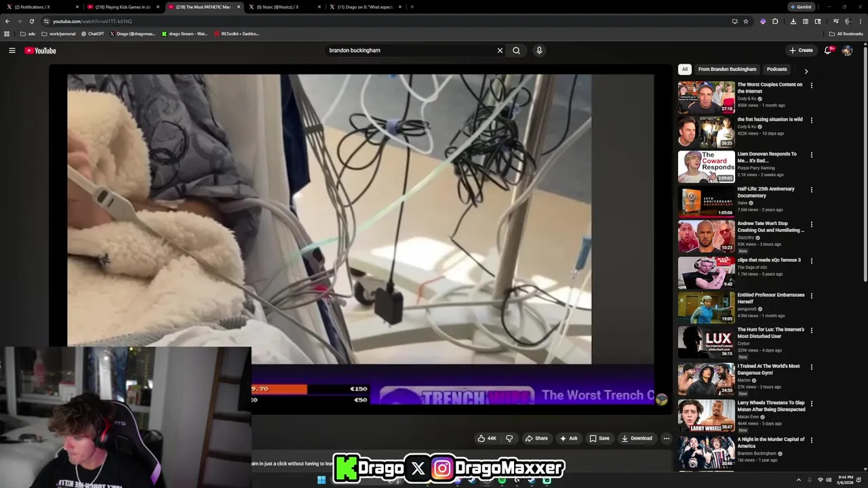Open Gemini in Chrome
The image size is (868, 488).
(x=800, y=7)
